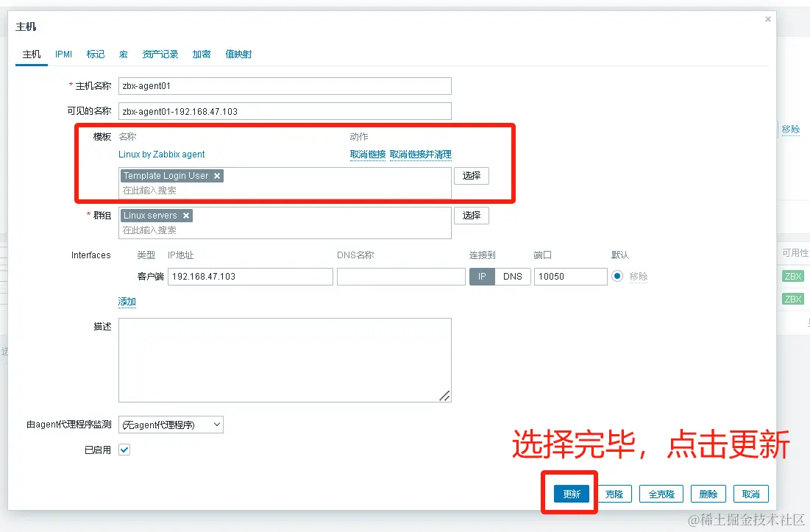Click 选择 button next to groups

click(472, 216)
